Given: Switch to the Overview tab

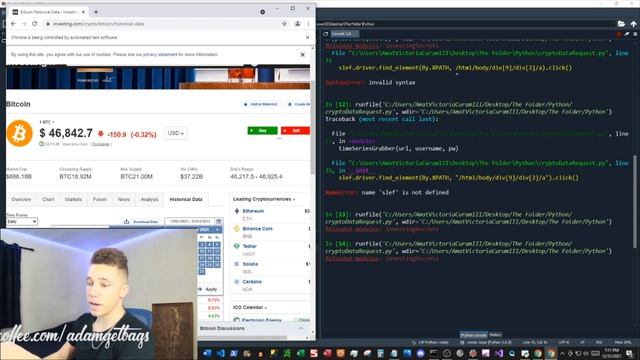Looking at the screenshot, I should [x=21, y=199].
